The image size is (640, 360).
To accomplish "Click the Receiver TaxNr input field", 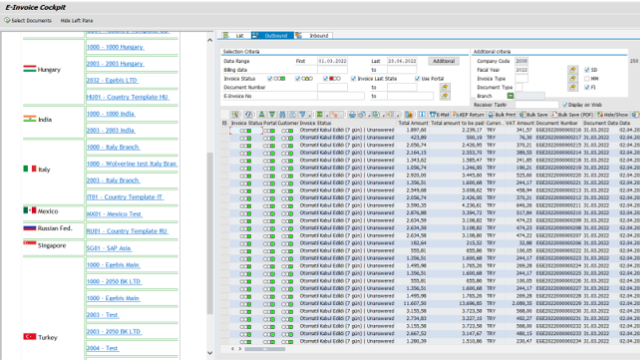I will pos(536,105).
